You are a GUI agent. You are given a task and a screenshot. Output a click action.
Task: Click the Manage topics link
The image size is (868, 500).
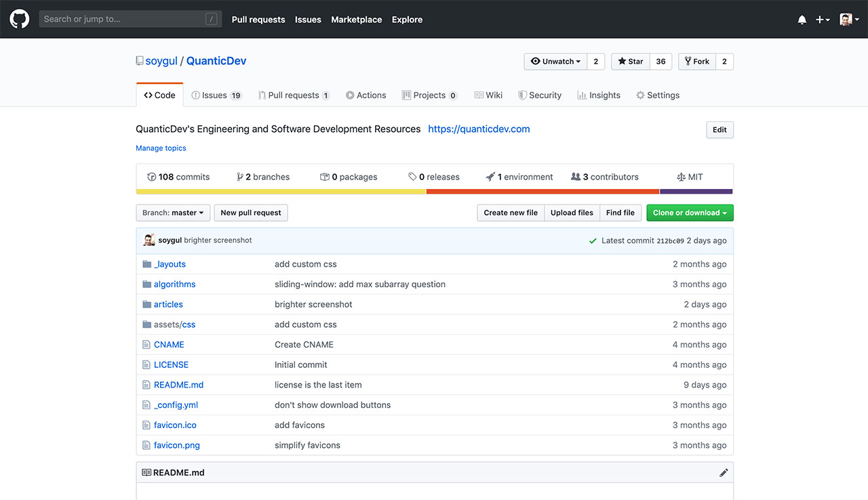coord(161,148)
